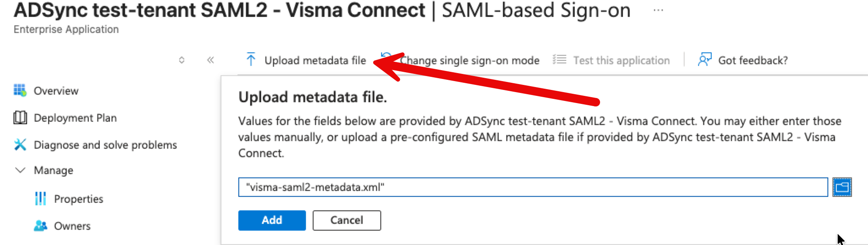Click the Deployment Plan book icon
Viewport: 868px width, 245px height.
pyautogui.click(x=20, y=117)
